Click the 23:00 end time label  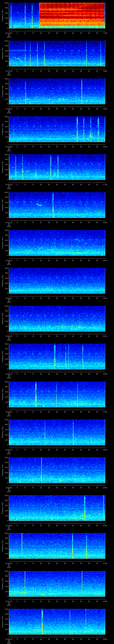pos(105,260)
